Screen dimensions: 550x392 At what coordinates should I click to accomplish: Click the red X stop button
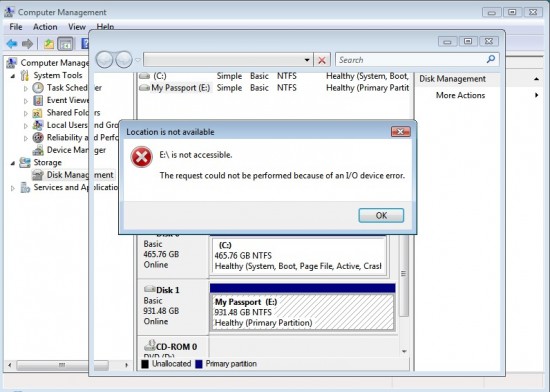[x=322, y=60]
